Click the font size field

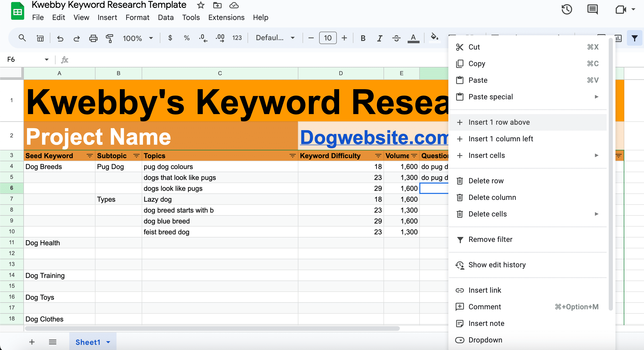(328, 38)
